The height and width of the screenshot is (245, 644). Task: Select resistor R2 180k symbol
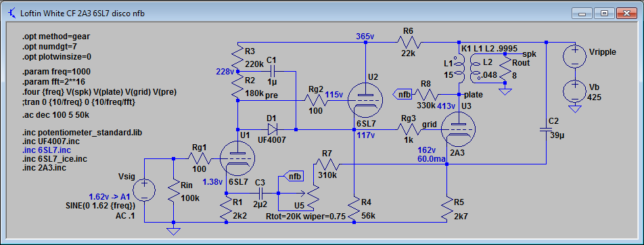click(237, 85)
